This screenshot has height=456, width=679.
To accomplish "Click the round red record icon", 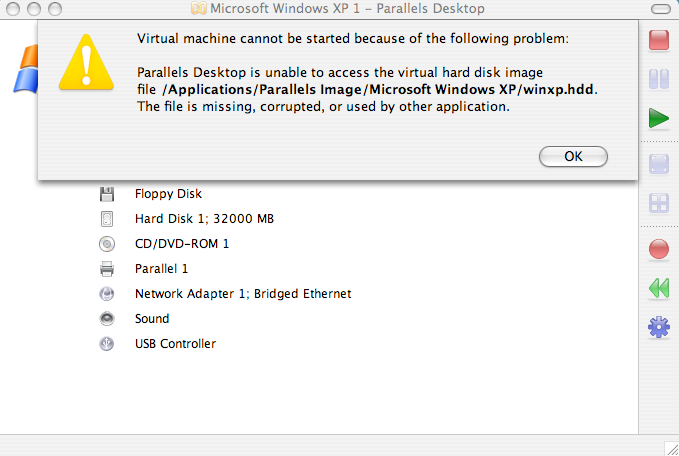I will pos(659,249).
